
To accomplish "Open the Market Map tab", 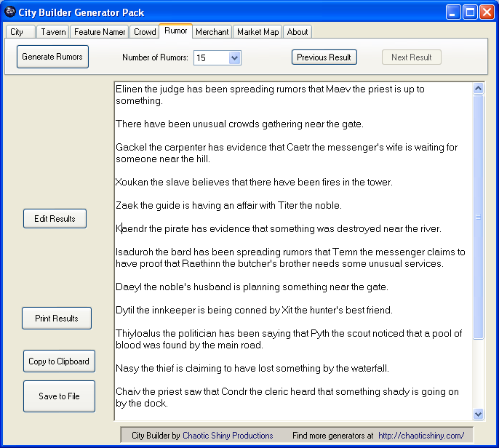I will point(258,32).
